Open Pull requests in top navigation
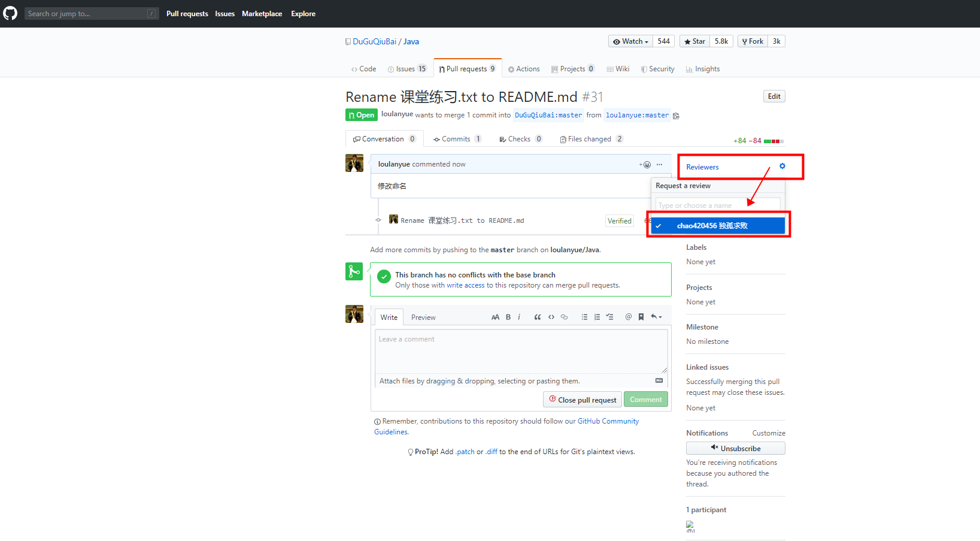The image size is (980, 541). [x=187, y=13]
